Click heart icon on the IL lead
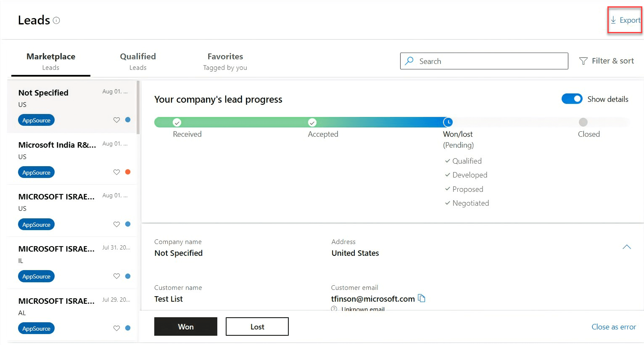 click(116, 276)
